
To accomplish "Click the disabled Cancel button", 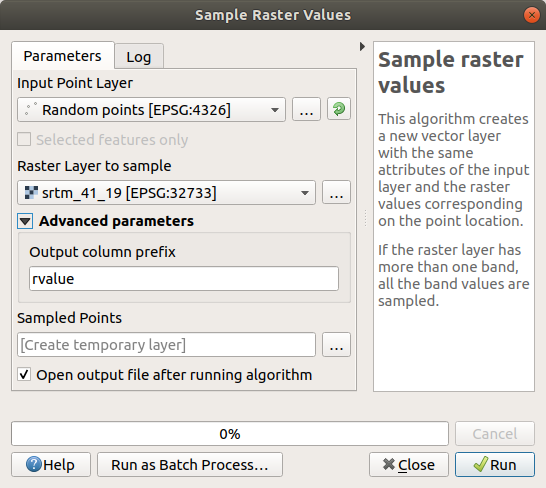I will coord(495,434).
